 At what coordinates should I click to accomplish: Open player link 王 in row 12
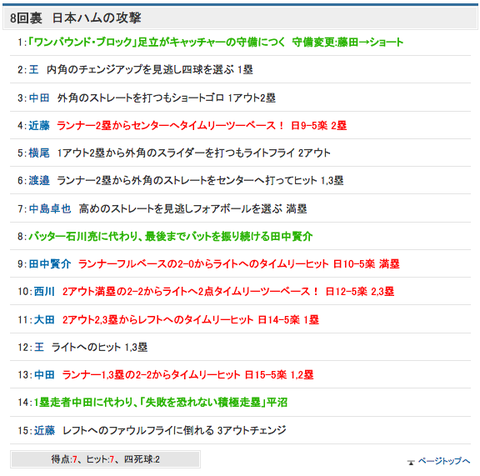tap(39, 347)
